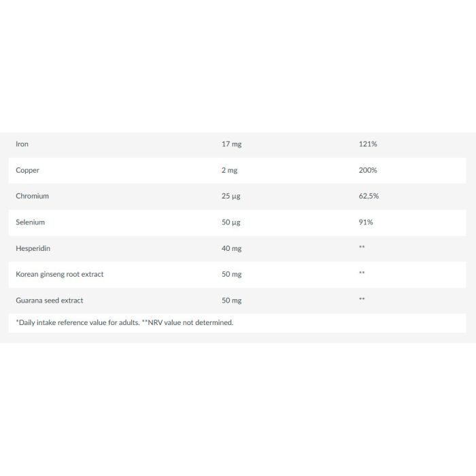Click the NRV value not determined footnote

tap(187, 323)
